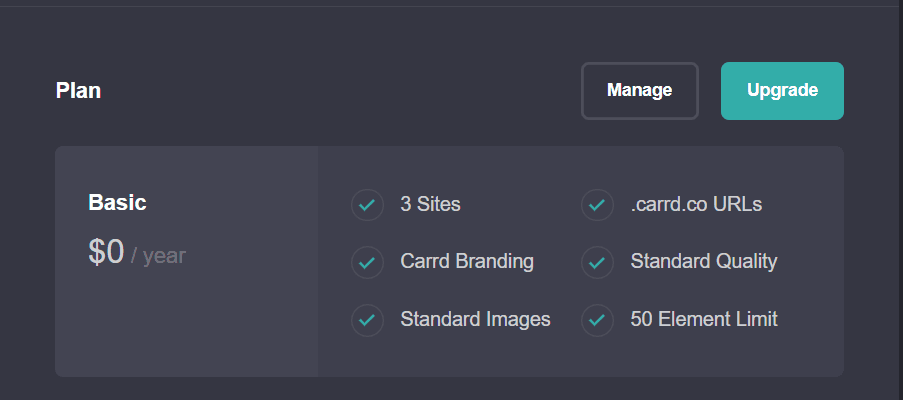Select the Basic plan name

coord(117,203)
